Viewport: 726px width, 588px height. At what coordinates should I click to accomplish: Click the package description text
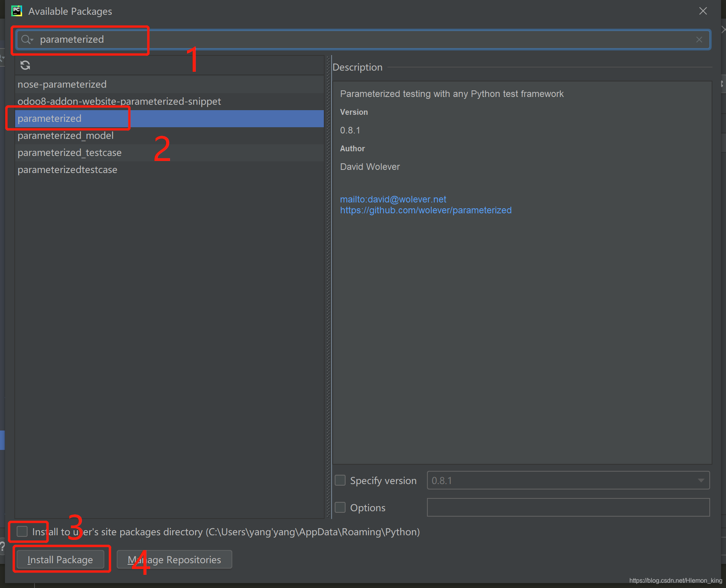coord(452,94)
